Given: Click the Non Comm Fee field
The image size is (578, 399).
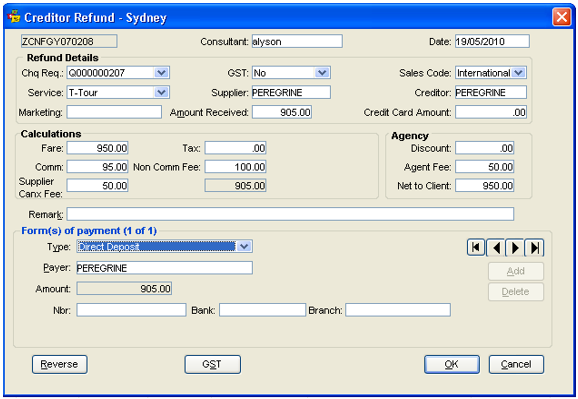Looking at the screenshot, I should 236,167.
